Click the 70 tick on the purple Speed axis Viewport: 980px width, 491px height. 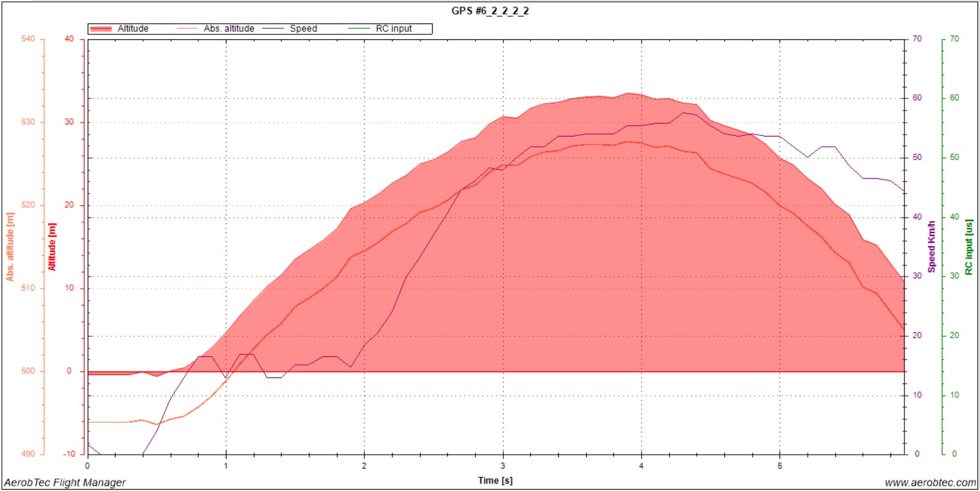tap(917, 39)
